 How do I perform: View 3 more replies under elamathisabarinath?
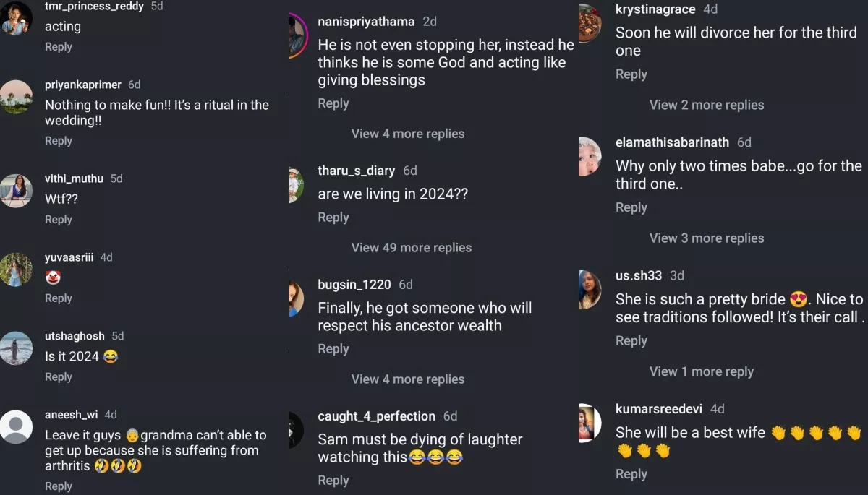706,238
